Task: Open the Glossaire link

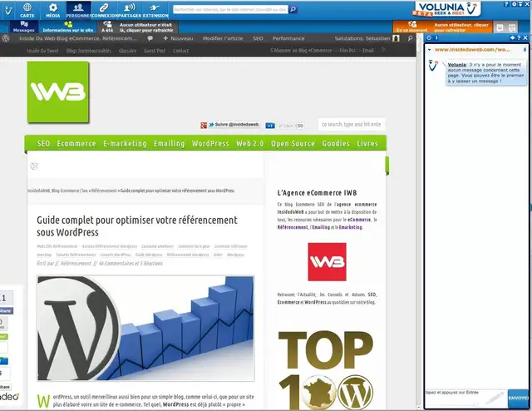Action: 127,51
